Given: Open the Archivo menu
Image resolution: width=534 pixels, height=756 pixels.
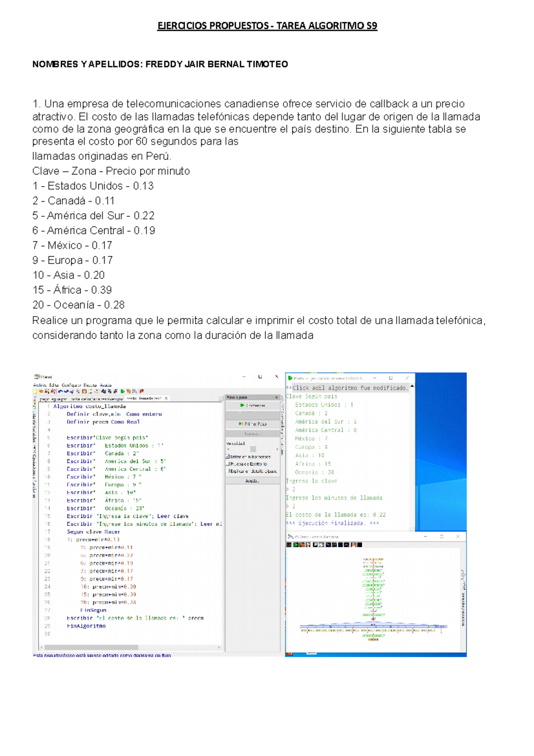Looking at the screenshot, I should [x=40, y=385].
